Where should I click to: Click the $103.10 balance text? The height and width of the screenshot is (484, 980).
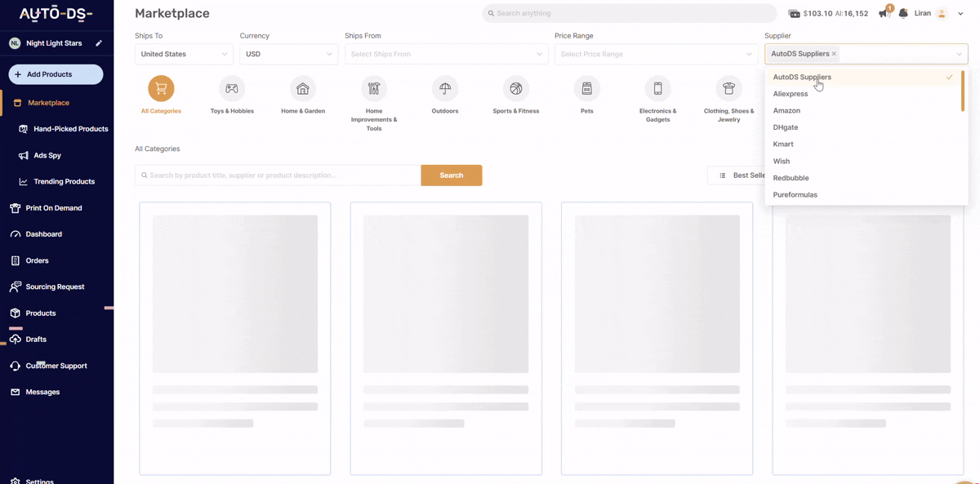(817, 14)
